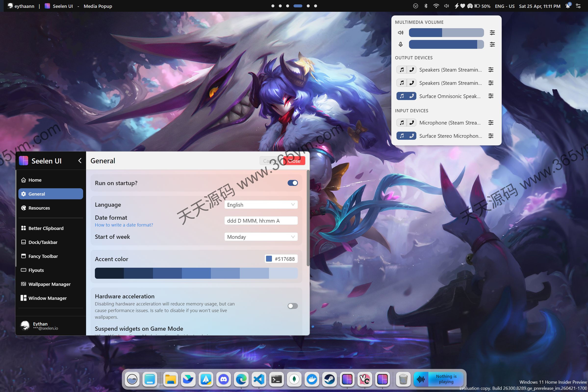The width and height of the screenshot is (588, 392).
Task: Switch to the first workspace indicator dot
Action: pos(273,6)
